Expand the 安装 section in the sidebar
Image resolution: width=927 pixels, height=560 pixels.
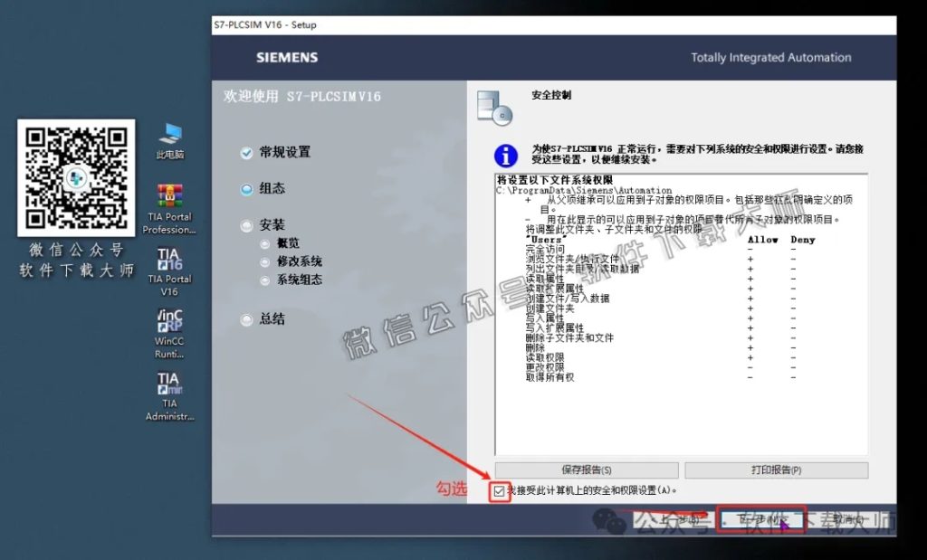coord(247,224)
